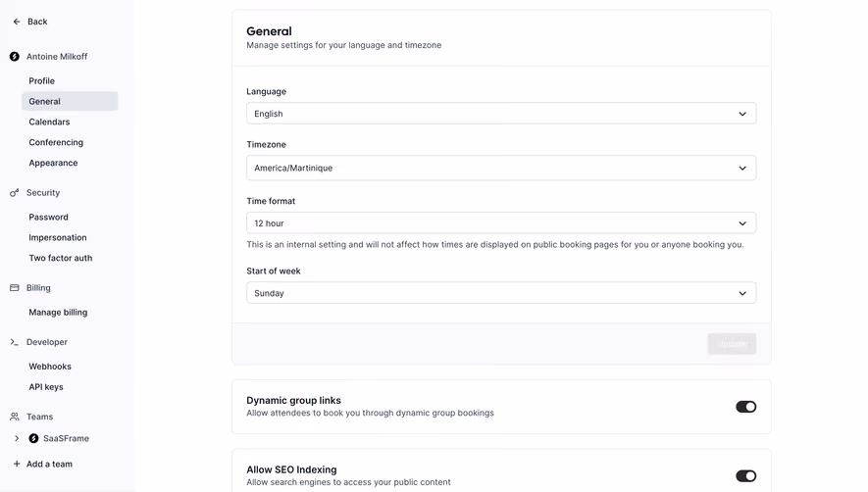Screen dimensions: 868x492
Task: Open Manage billing page
Action: [x=58, y=312]
